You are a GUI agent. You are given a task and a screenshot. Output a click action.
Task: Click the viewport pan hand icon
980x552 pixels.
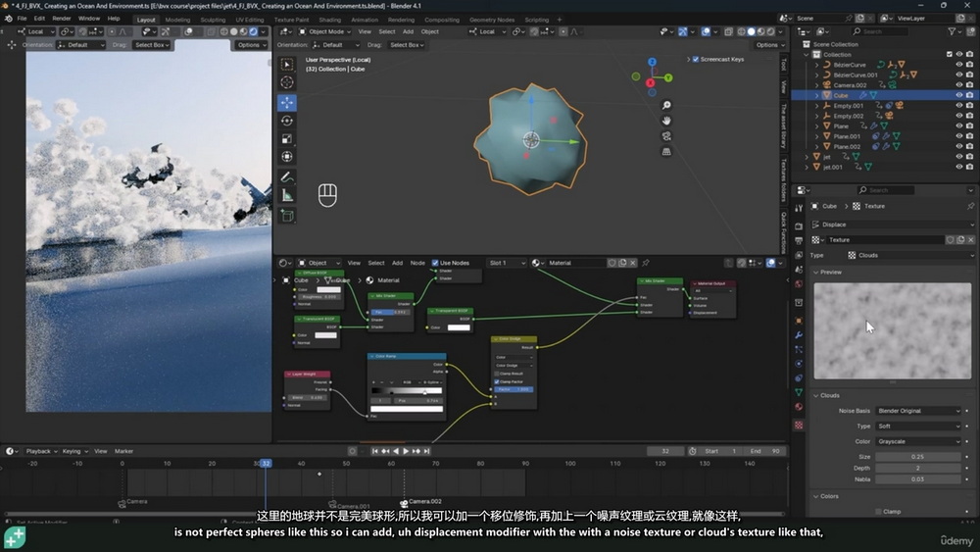[x=666, y=121]
